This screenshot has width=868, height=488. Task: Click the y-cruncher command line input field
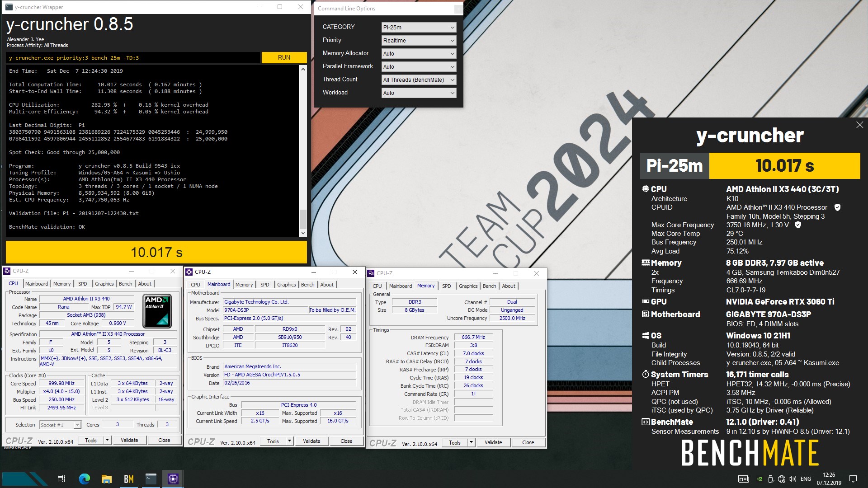(x=133, y=58)
